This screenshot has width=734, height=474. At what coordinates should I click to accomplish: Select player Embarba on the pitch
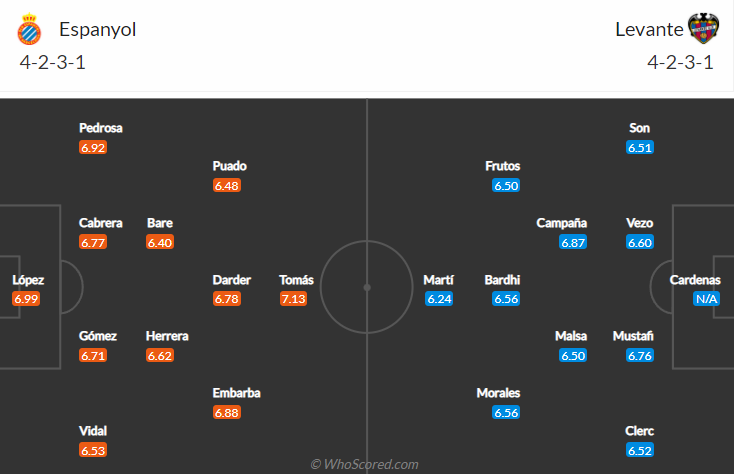[236, 393]
